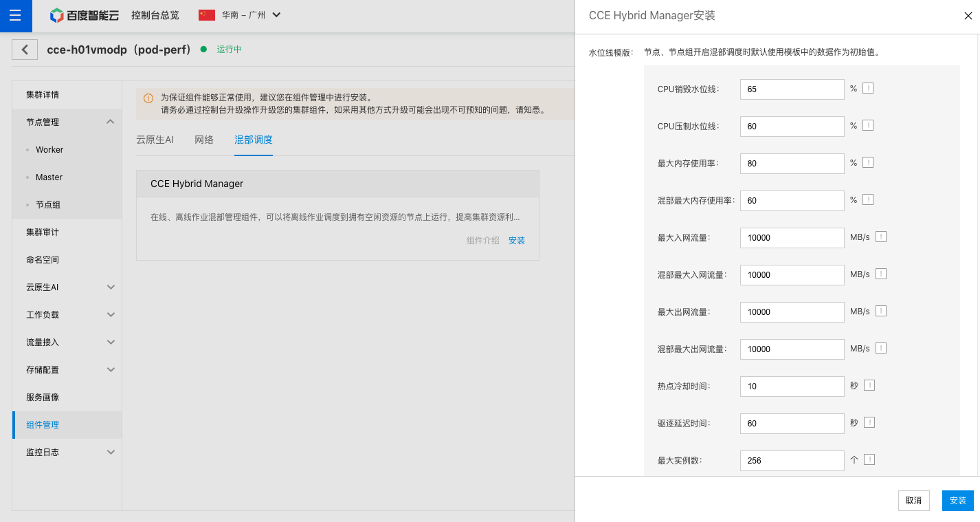Expand the 云原生AI sidebar section
The width and height of the screenshot is (980, 522).
(x=111, y=287)
